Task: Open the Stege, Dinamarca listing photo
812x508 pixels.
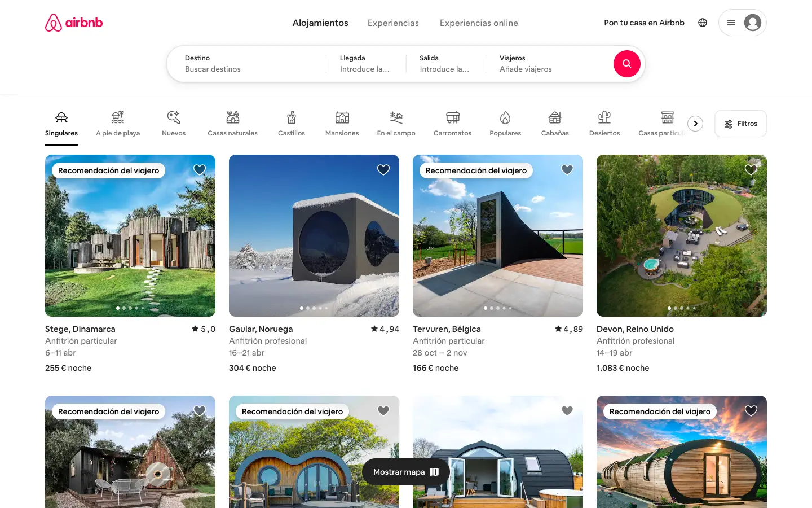Action: 130,235
